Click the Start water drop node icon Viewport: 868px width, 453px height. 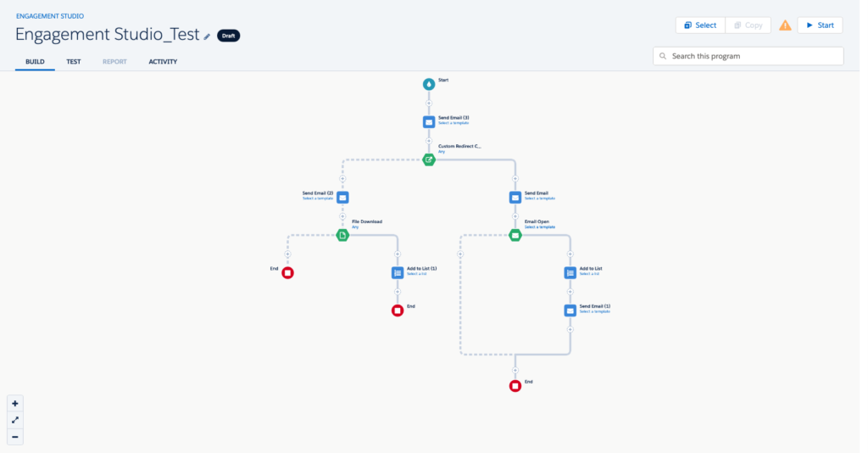429,84
